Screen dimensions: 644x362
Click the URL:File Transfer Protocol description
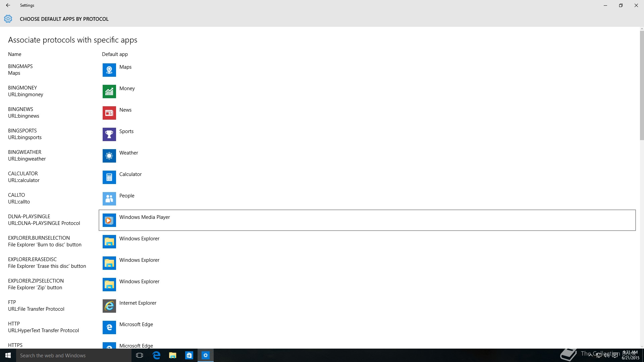tap(36, 309)
